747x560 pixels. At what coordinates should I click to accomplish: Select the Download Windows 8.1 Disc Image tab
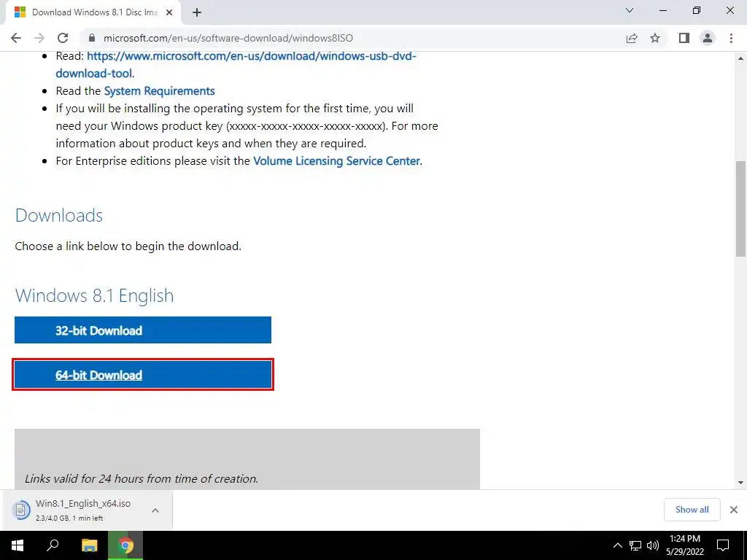pos(94,13)
